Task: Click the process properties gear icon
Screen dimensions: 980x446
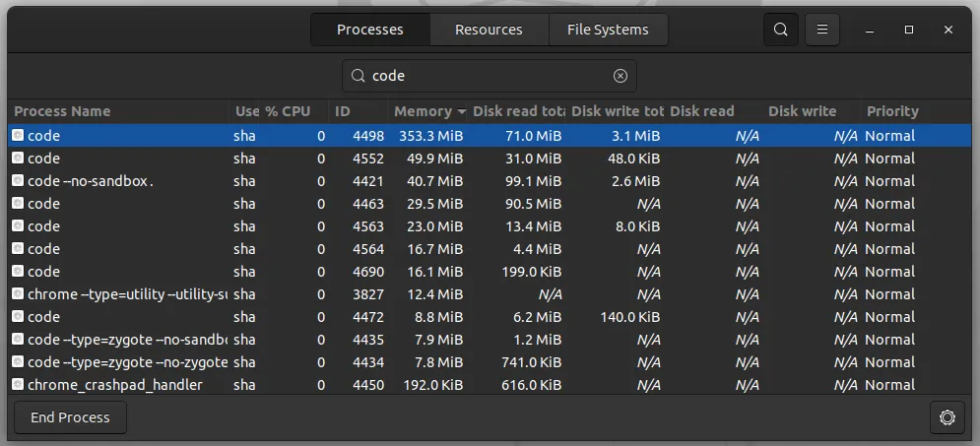Action: [x=947, y=417]
